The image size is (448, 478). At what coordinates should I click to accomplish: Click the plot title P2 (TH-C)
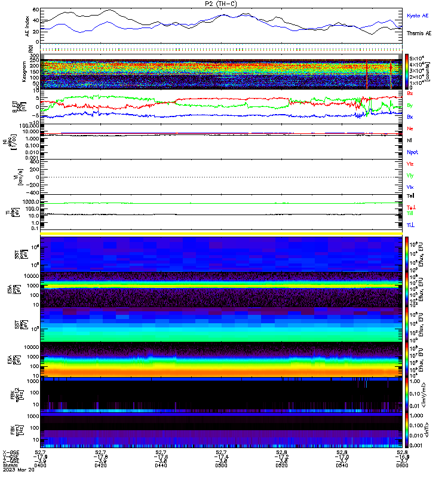pyautogui.click(x=220, y=4)
